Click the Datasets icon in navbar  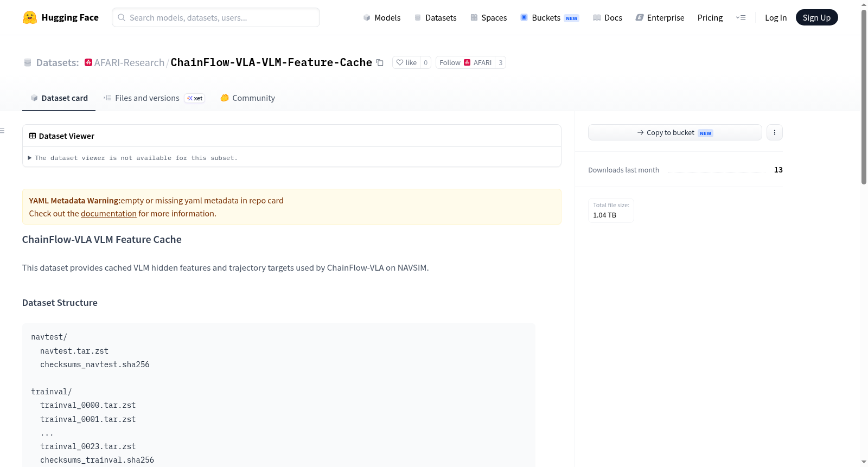[x=418, y=17]
